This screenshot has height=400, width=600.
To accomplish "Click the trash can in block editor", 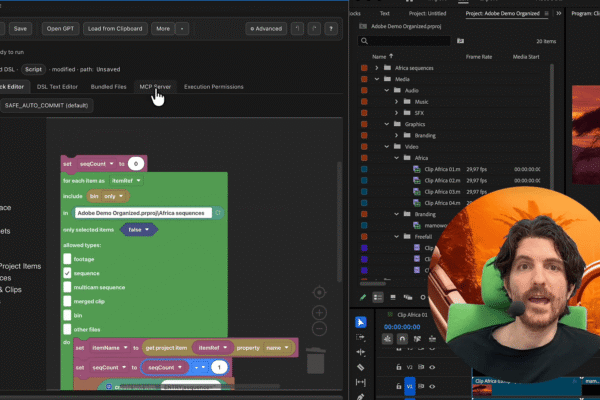I will (x=316, y=360).
